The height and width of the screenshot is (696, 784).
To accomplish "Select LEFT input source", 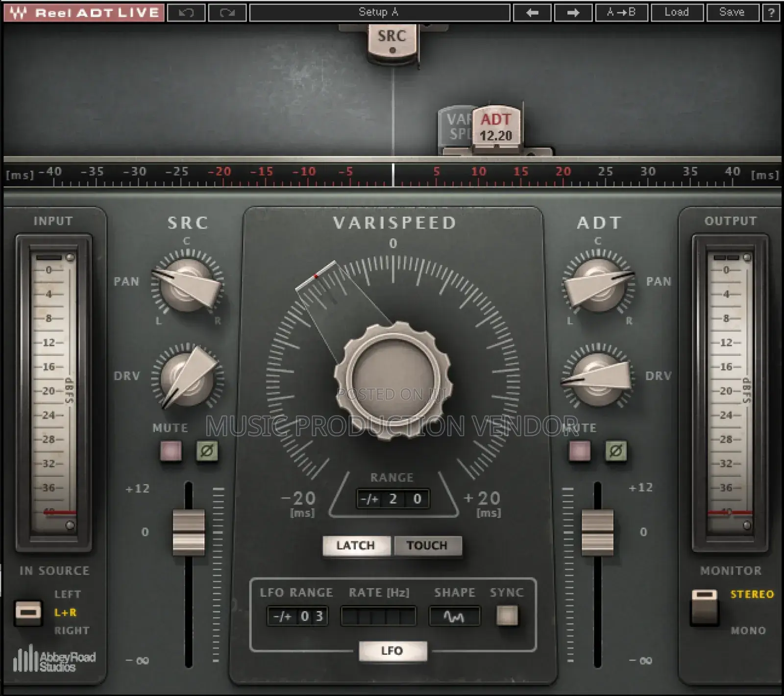I will [x=67, y=594].
